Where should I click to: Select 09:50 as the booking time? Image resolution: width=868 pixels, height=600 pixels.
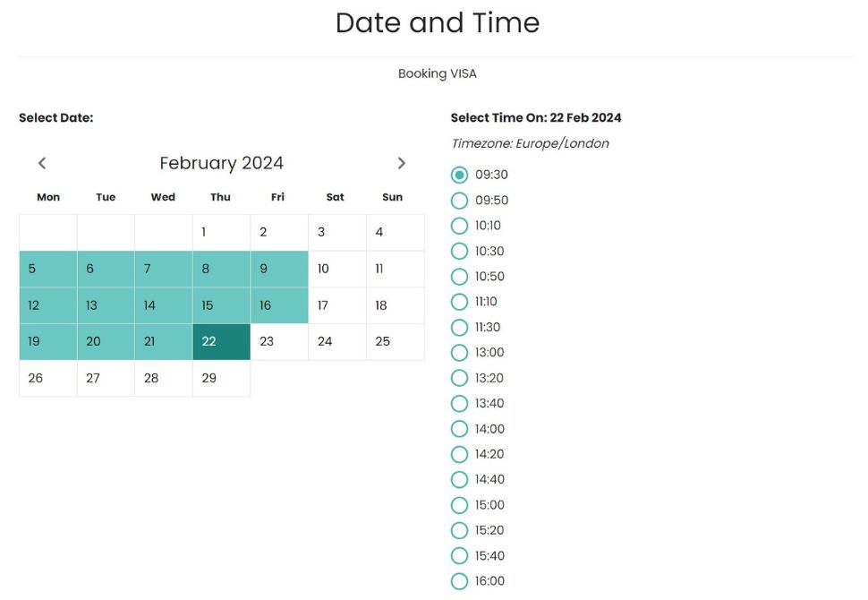pyautogui.click(x=459, y=201)
